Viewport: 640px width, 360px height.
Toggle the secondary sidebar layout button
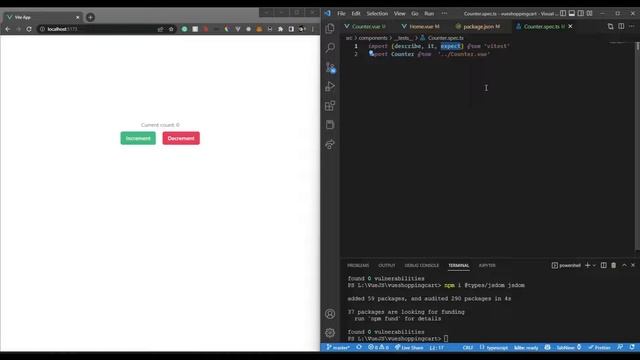[581, 13]
